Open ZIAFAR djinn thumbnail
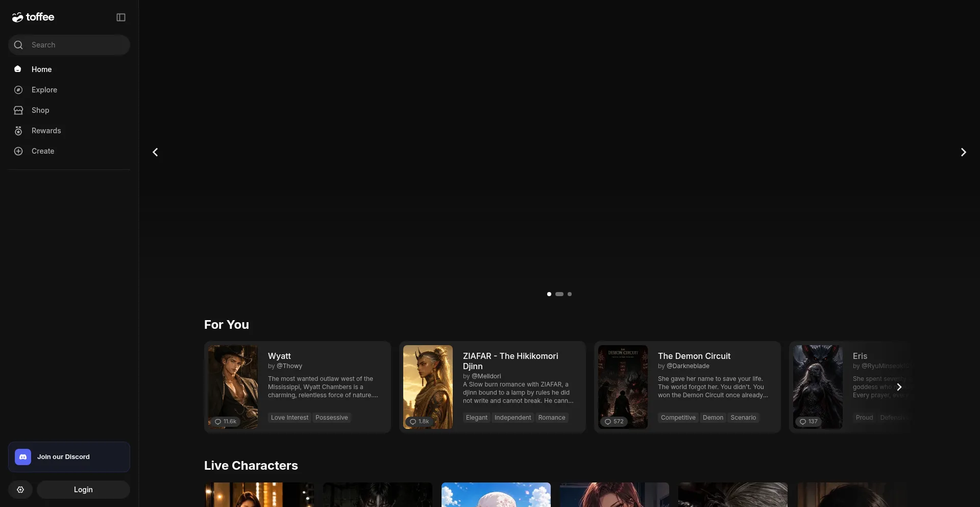 (428, 387)
